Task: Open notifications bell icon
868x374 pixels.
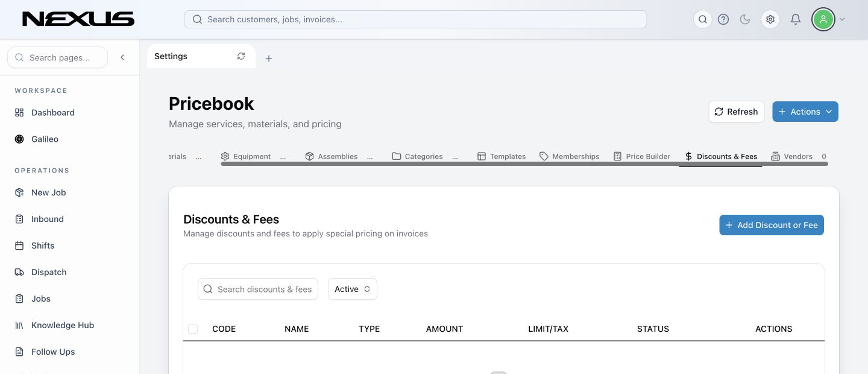Action: pos(796,19)
